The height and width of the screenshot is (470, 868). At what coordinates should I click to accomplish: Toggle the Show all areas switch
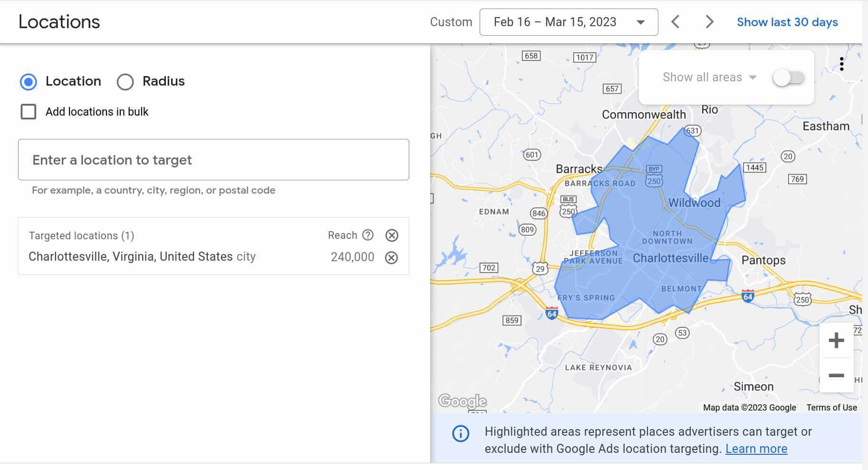pyautogui.click(x=789, y=78)
